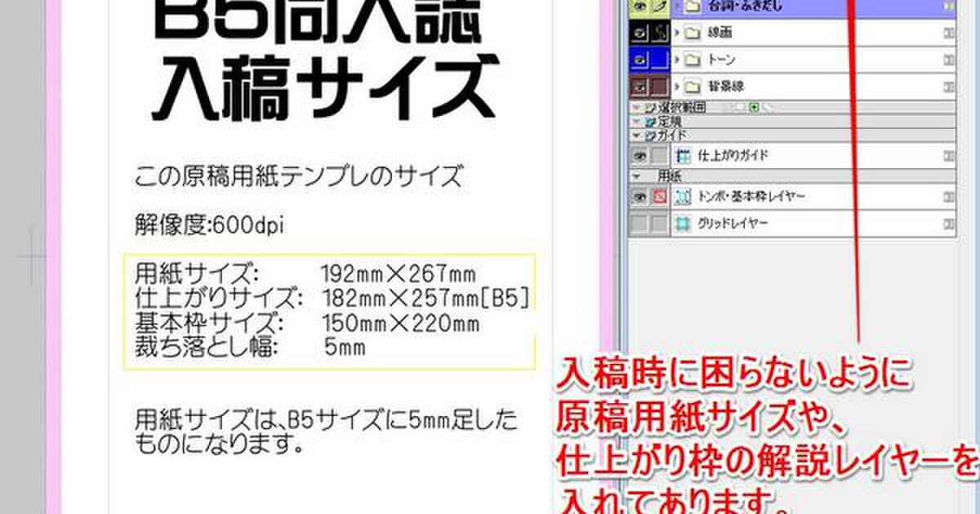Click the 用紙 section header label

[670, 175]
